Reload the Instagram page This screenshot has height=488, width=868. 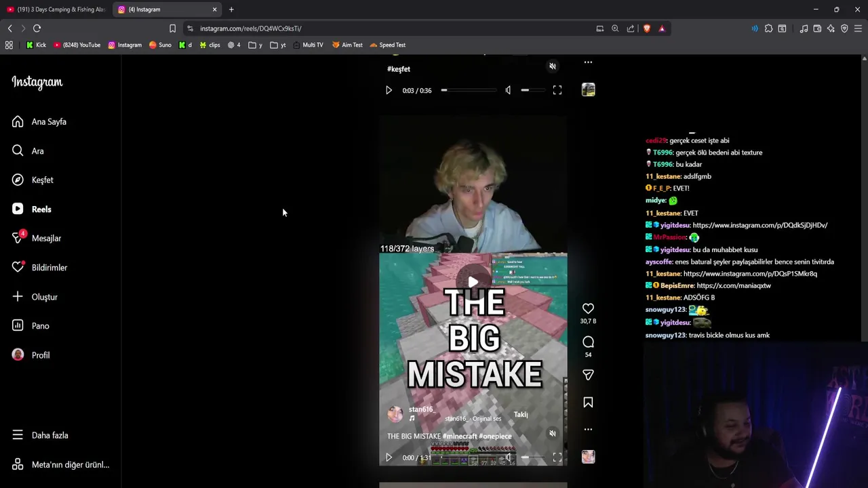coord(37,28)
